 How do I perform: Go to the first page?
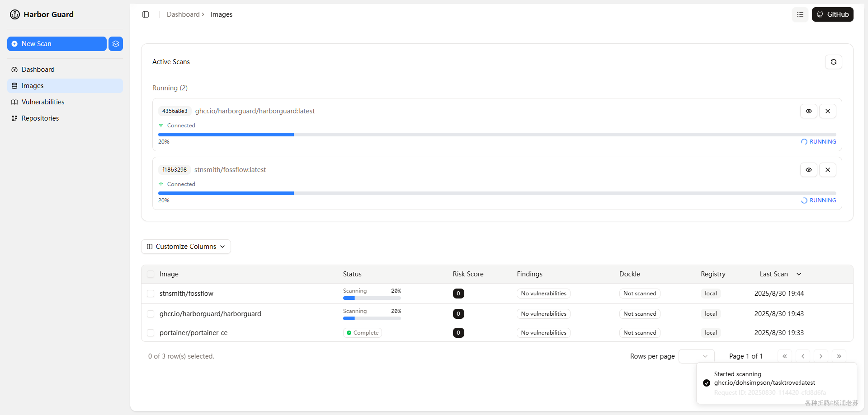pos(785,356)
